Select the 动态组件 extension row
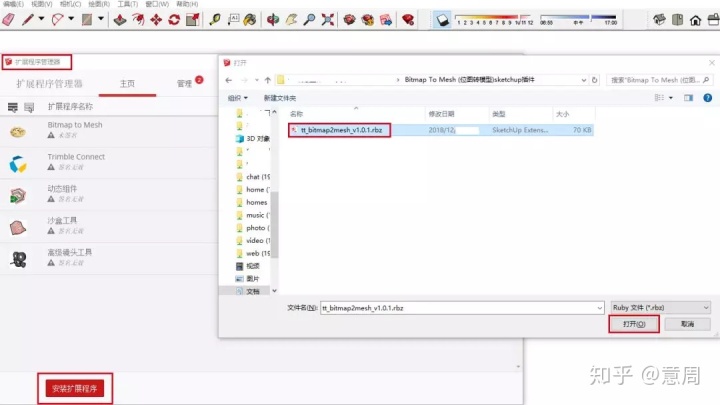 (x=109, y=195)
